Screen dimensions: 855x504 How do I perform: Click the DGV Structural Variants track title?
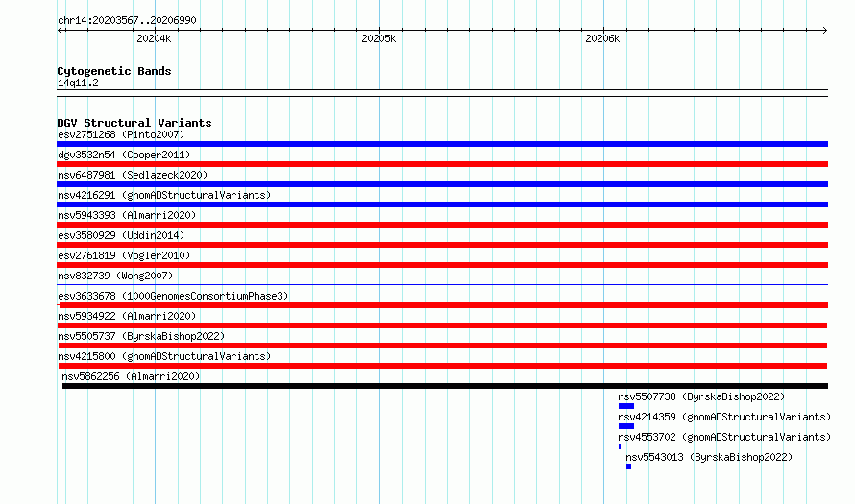[134, 123]
